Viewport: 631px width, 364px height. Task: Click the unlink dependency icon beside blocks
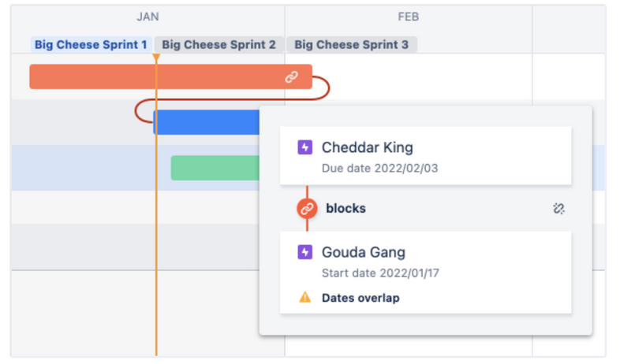coord(558,209)
